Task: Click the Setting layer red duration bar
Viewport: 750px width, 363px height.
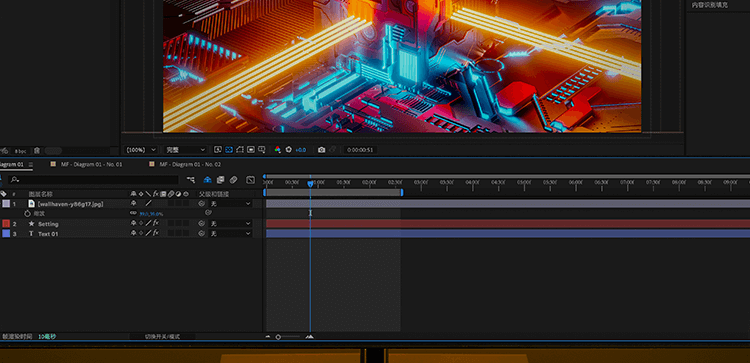Action: (507, 224)
